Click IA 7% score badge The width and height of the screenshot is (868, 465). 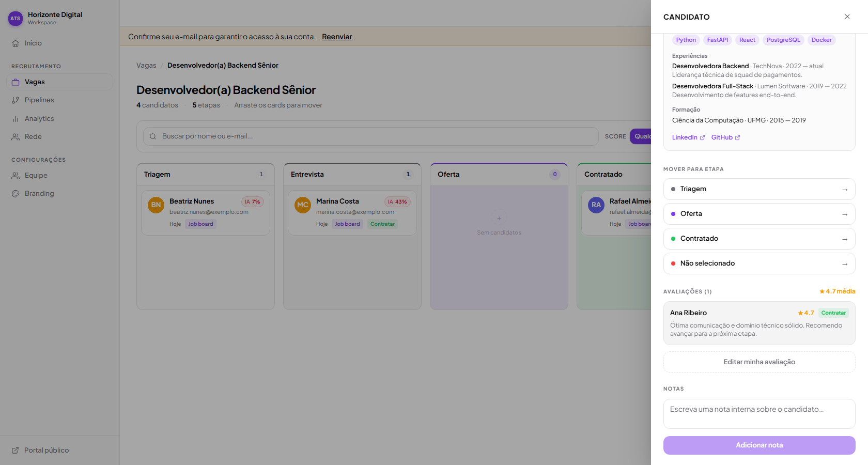[x=253, y=202]
